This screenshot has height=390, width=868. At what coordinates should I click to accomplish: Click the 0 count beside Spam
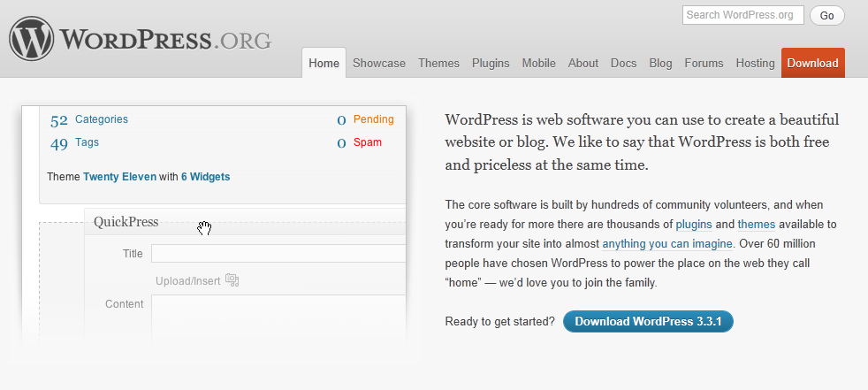click(x=341, y=143)
